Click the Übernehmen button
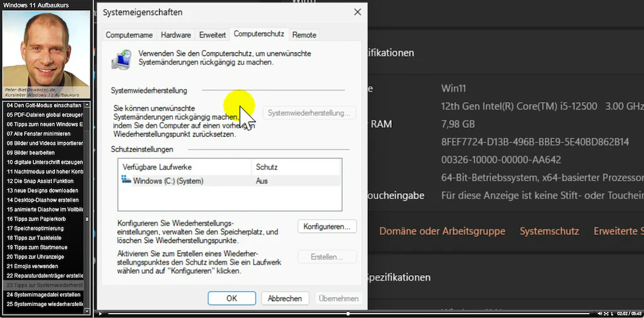Viewport: 644px width, 318px height. [339, 298]
